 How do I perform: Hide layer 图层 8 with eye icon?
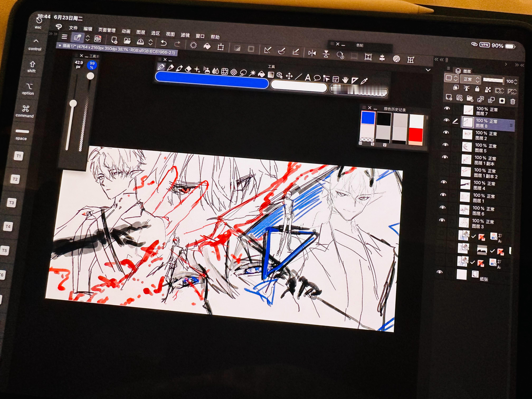tap(446, 120)
